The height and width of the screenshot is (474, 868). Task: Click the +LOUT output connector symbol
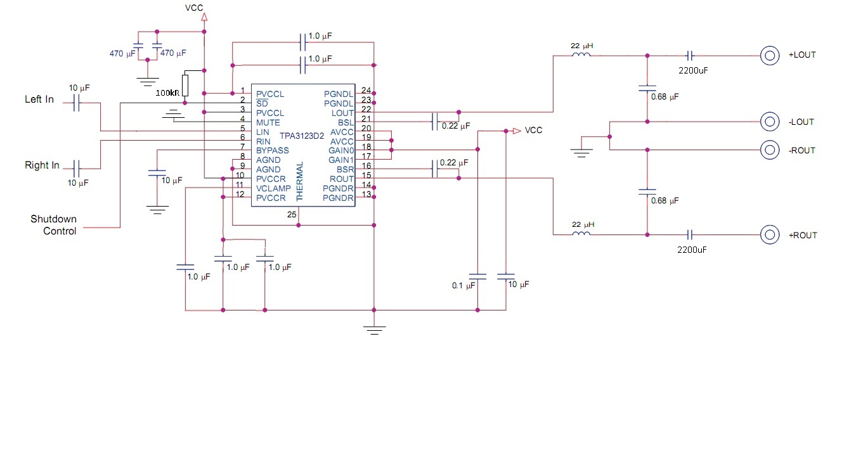770,55
